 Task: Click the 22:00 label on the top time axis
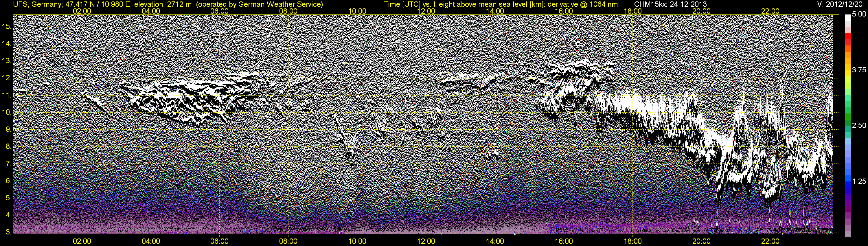(x=770, y=11)
